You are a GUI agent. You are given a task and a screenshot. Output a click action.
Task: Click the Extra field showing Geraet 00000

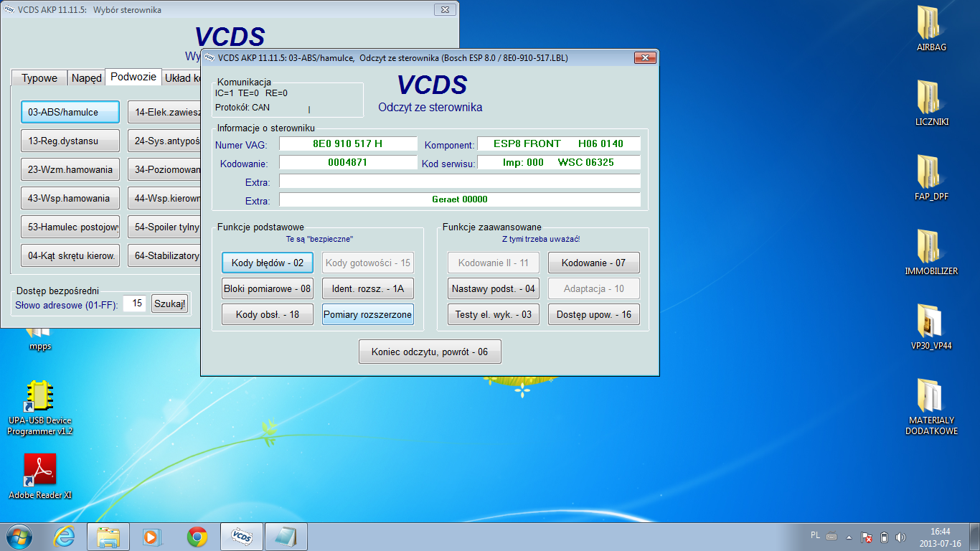(460, 199)
